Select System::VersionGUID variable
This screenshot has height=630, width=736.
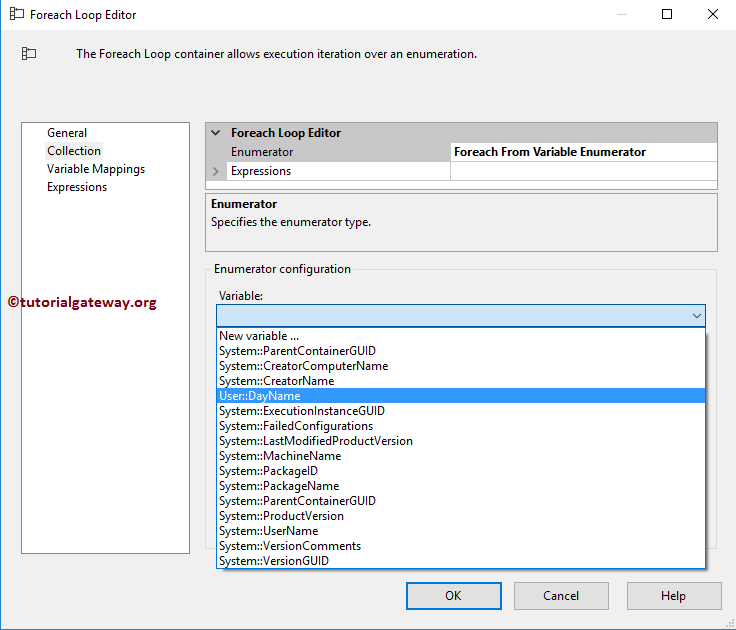pyautogui.click(x=461, y=561)
